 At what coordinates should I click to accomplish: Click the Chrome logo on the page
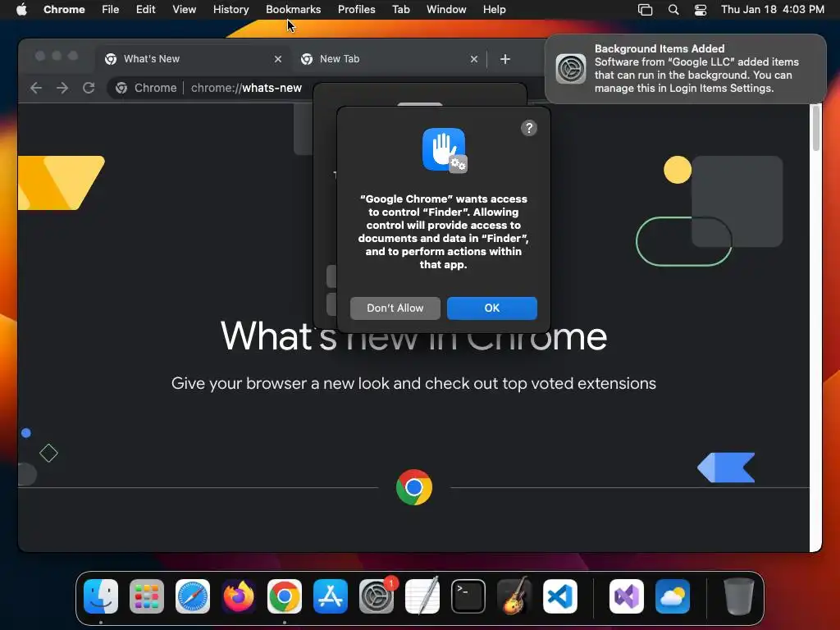click(414, 487)
